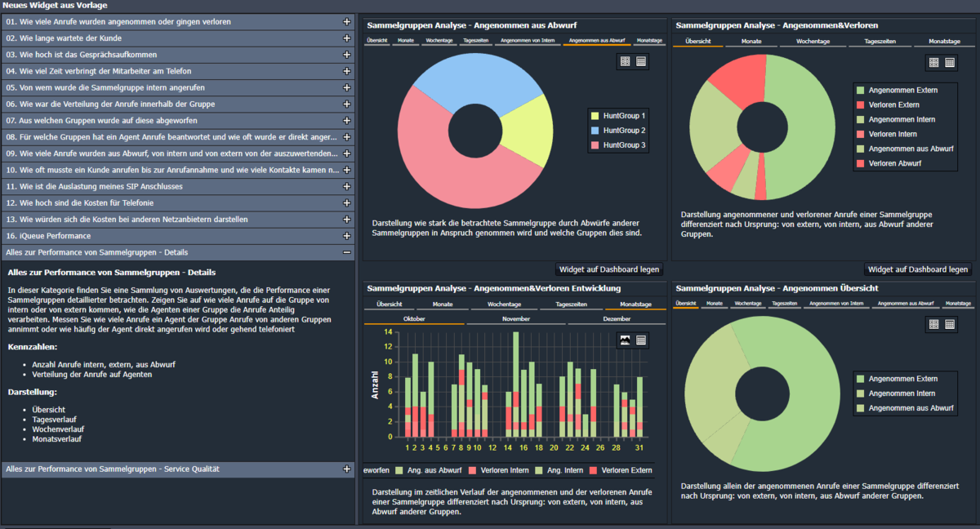Click the yellow HuntGroup 1 legend swatch

point(595,116)
